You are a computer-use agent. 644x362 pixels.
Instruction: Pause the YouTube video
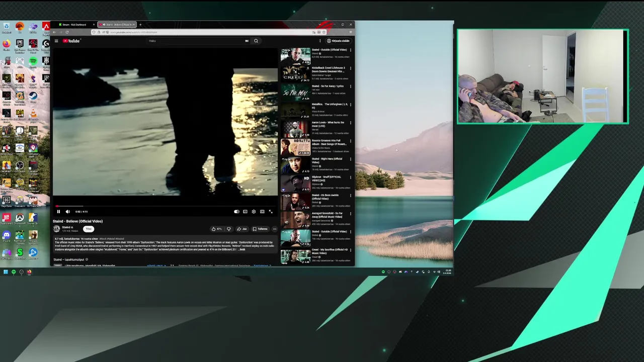coord(58,212)
